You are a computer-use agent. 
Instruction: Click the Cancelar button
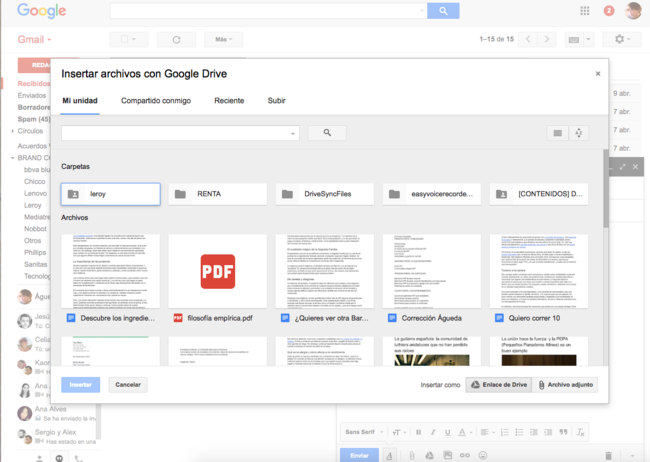[x=128, y=384]
